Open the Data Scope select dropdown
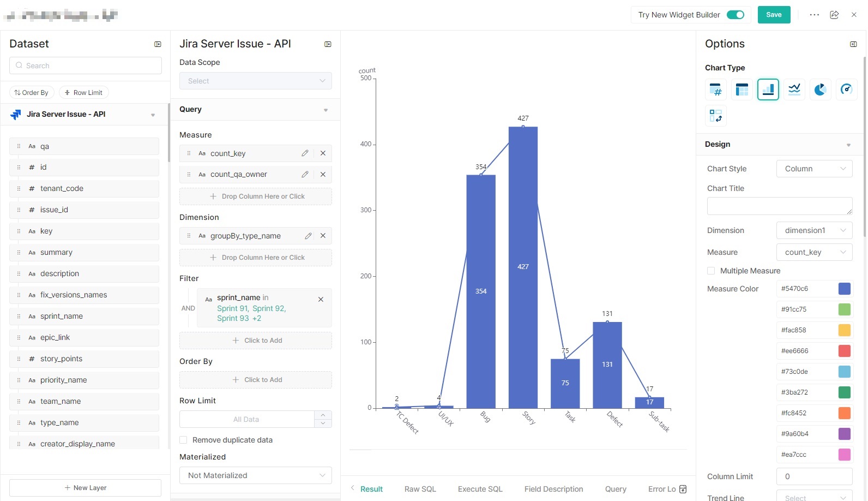The height and width of the screenshot is (501, 868). (x=255, y=81)
